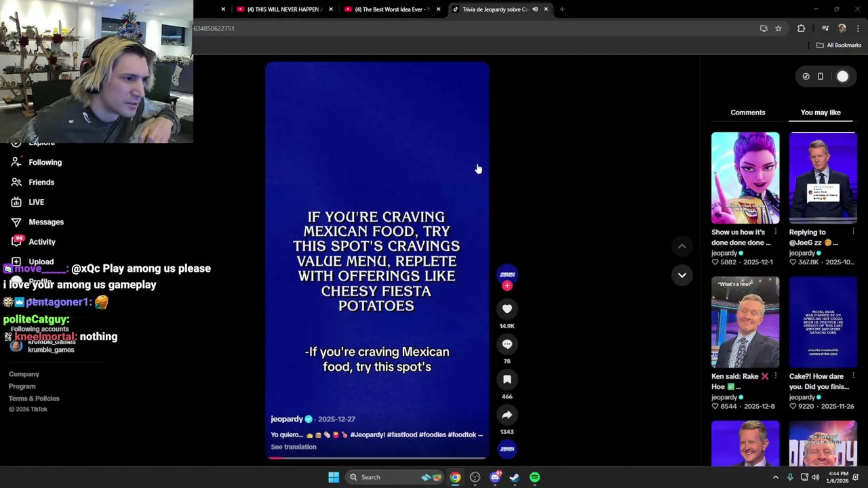Open the 'What's a hoe?' video thumbnail
Image resolution: width=868 pixels, height=488 pixels.
coord(745,322)
